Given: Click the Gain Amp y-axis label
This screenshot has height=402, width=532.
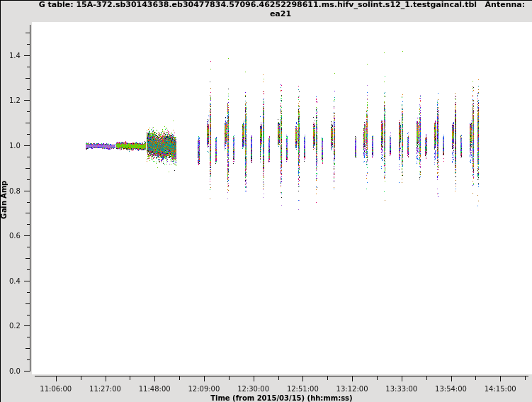Looking at the screenshot, I should click(4, 199).
